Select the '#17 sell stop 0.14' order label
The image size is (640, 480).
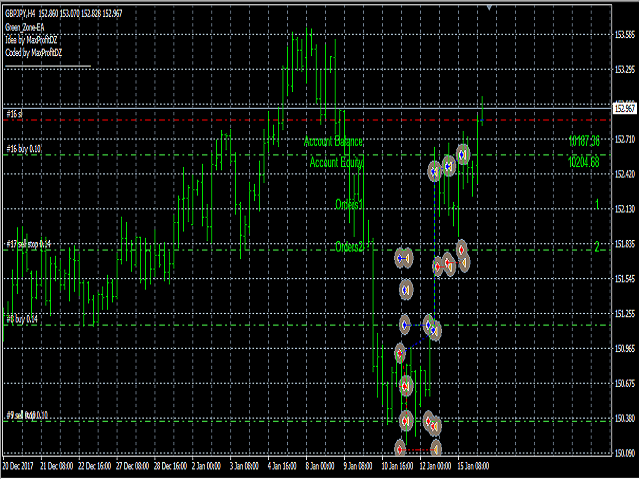click(29, 244)
